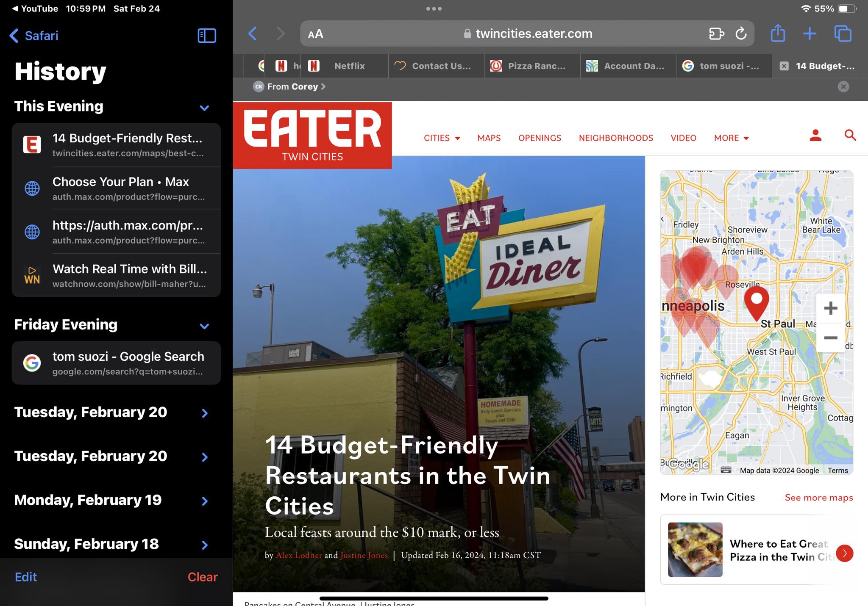
Task: Open the Openings nav item
Action: tap(540, 138)
